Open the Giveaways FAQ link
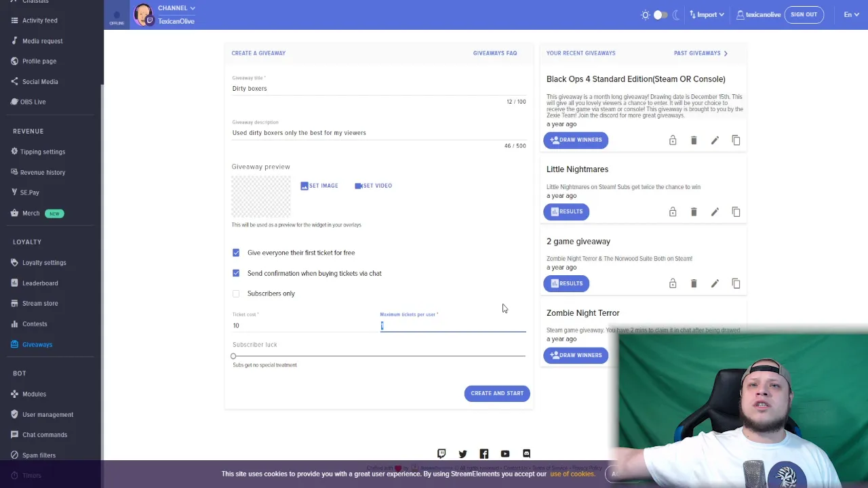Screen dimensions: 868x488 pyautogui.click(x=495, y=53)
